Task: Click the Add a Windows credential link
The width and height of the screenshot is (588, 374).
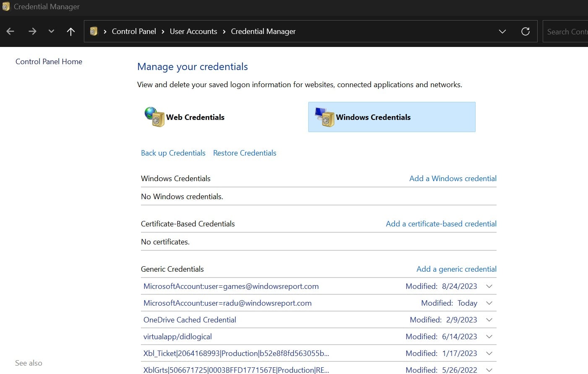Action: [x=453, y=179]
